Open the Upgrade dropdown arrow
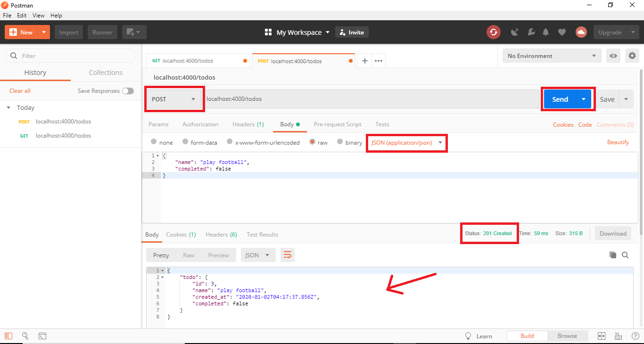The image size is (644, 344). 632,33
